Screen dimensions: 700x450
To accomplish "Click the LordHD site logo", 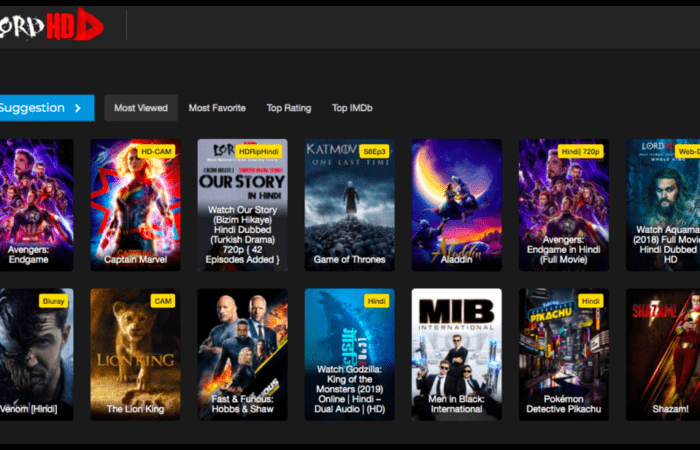I will click(x=51, y=24).
